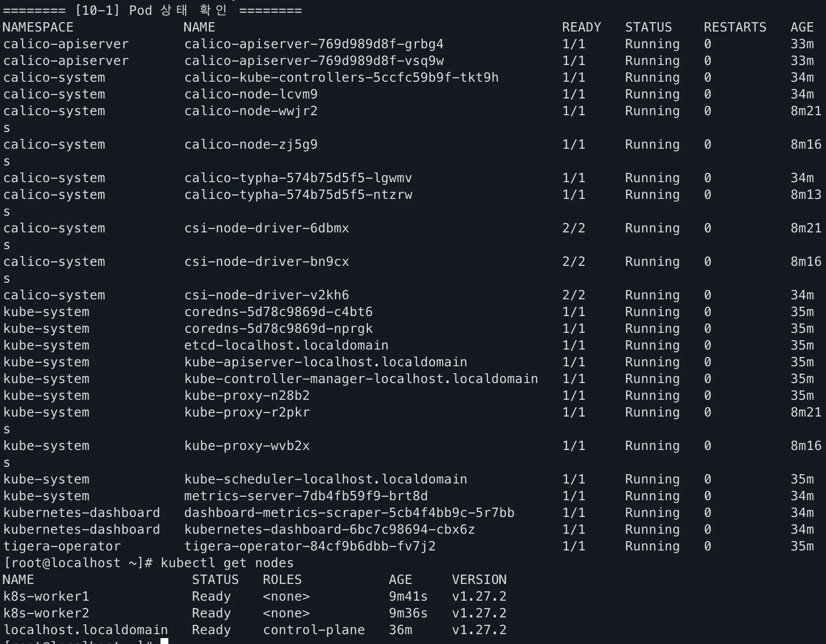Click the tigera-operator-84cf9b6dbb-fv7j2 pod name
Viewport: 826px width, 644px height.
[310, 547]
